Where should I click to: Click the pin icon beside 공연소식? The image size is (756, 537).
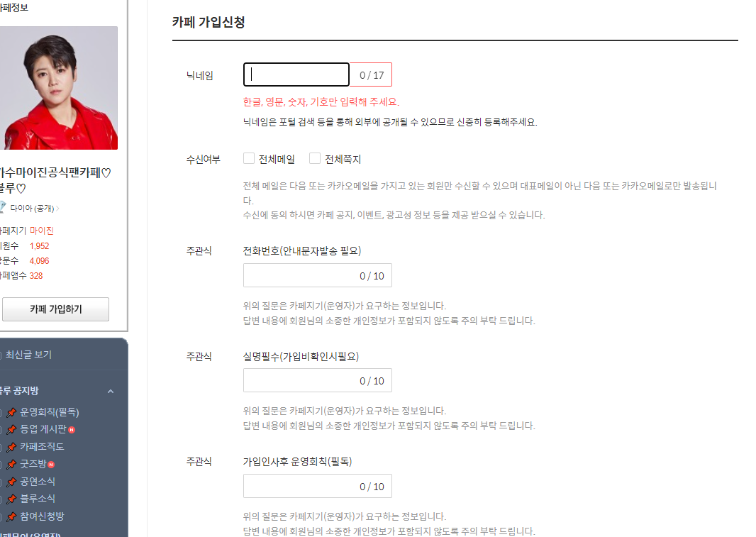11,481
